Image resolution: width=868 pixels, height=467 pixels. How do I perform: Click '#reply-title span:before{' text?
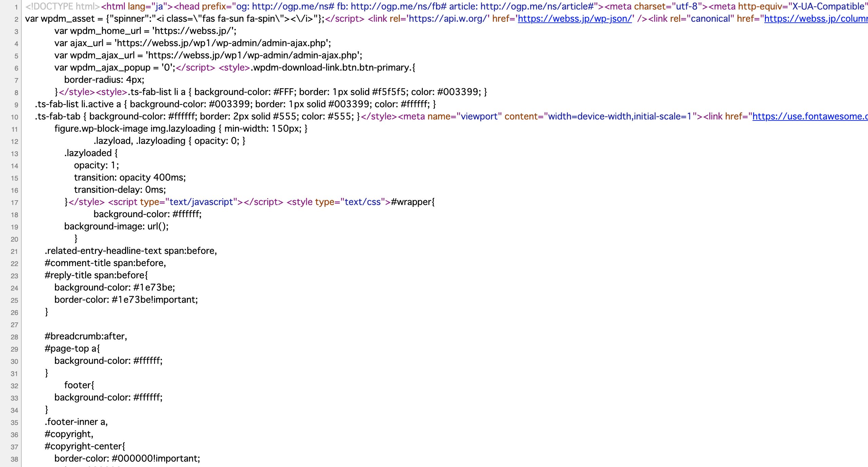point(96,275)
